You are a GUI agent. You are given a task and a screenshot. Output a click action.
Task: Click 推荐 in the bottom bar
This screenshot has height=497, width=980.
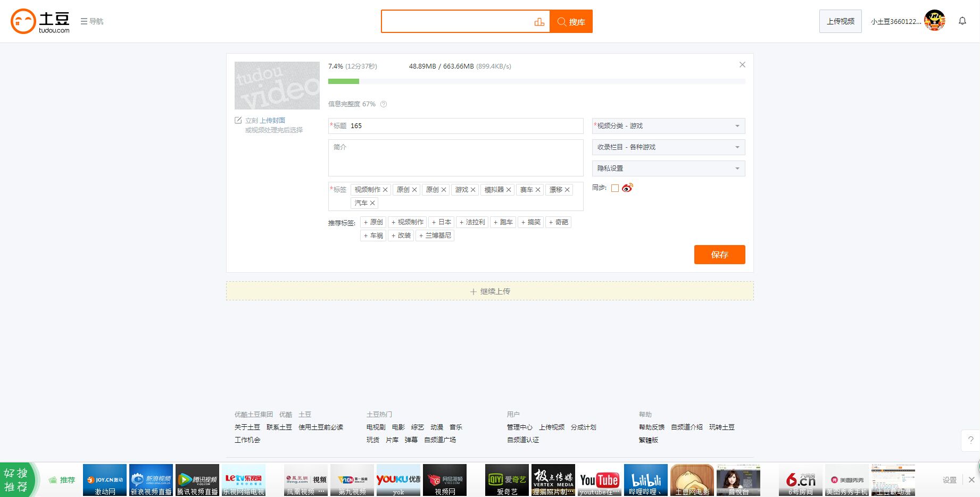62,480
